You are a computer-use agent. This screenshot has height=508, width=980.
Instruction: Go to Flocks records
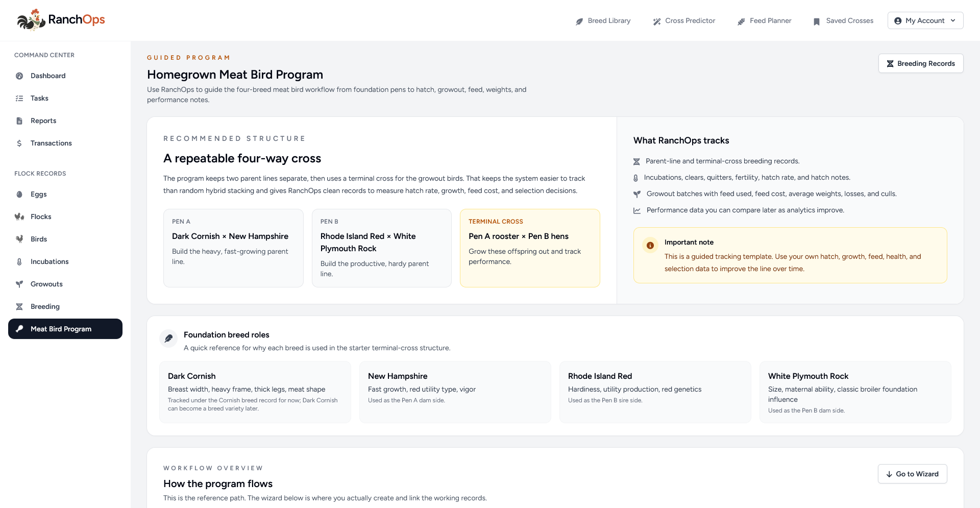65,217
